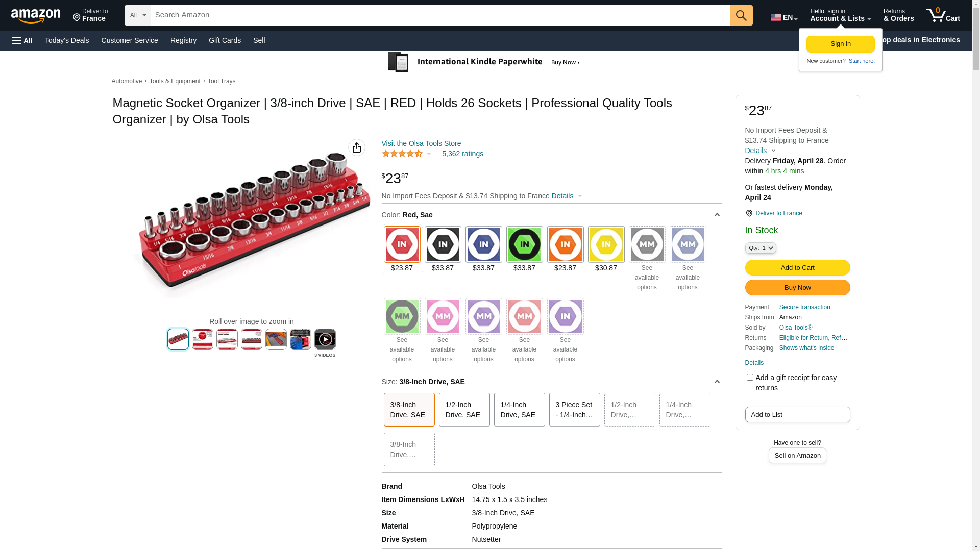Open Today's Deals in navigation bar
Image resolution: width=980 pixels, height=551 pixels.
67,40
